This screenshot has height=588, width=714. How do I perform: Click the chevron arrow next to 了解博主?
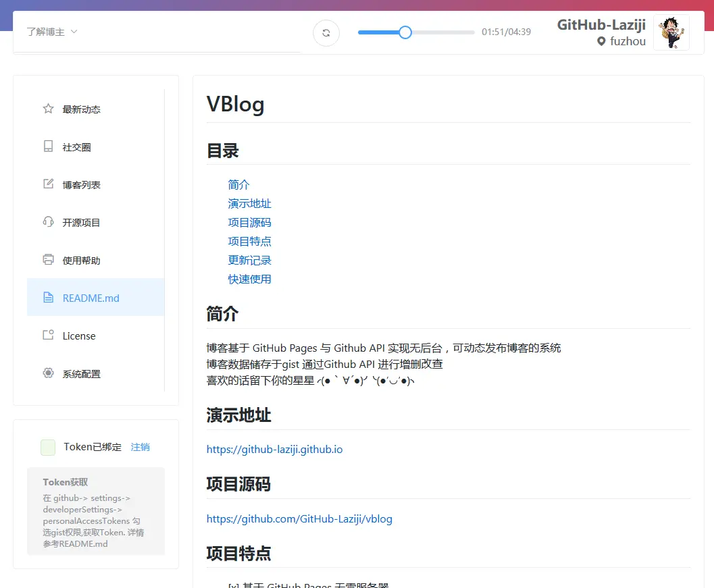click(74, 32)
